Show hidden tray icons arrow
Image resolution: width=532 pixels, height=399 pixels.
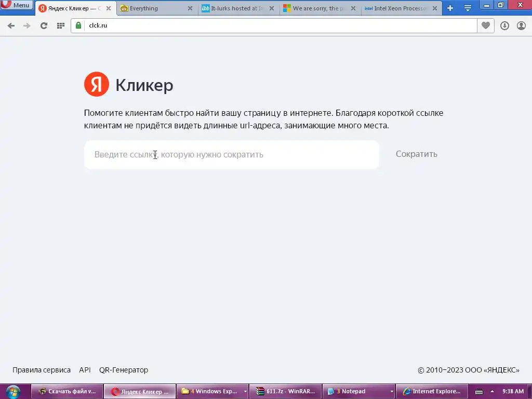click(493, 392)
